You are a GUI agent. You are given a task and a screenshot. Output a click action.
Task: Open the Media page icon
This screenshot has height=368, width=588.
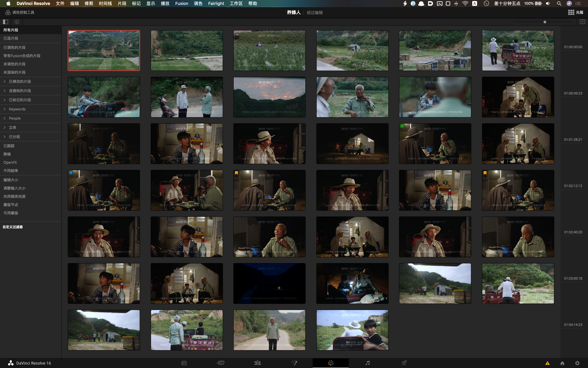tap(184, 363)
